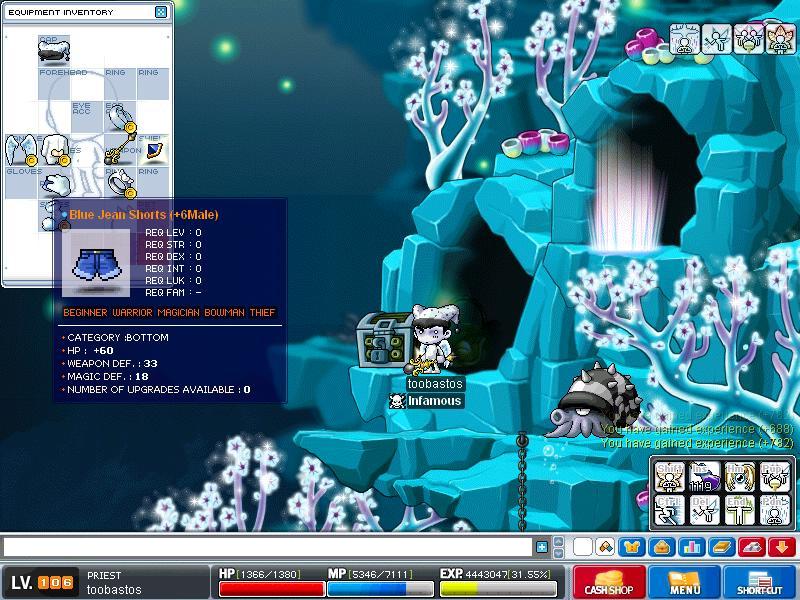The height and width of the screenshot is (600, 800).
Task: Click the chat target toolbar icon
Action: click(x=606, y=547)
